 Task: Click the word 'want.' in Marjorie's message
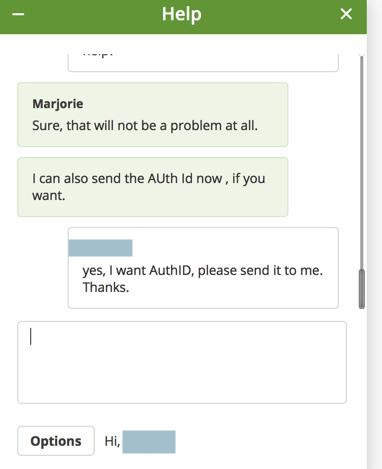pos(49,196)
